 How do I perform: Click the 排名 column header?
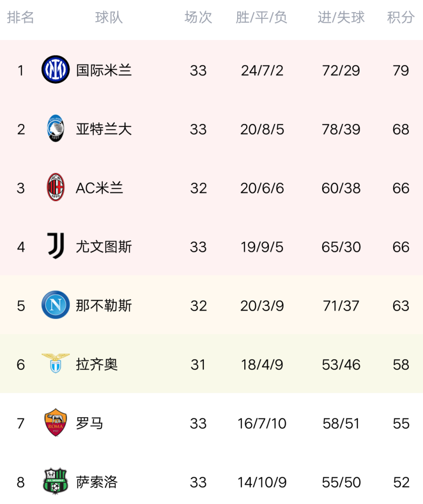pyautogui.click(x=21, y=18)
